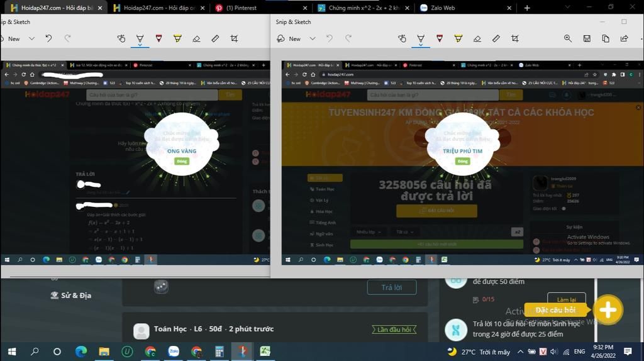The height and width of the screenshot is (361, 644).
Task: Open Zoom in the TRIỆU PHÚ TÍM snip window
Action: [x=568, y=38]
